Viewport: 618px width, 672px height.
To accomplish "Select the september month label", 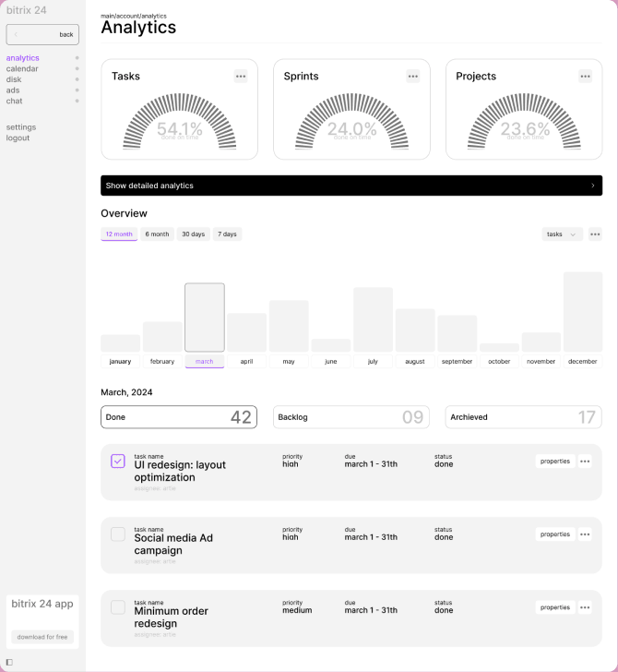I will pyautogui.click(x=457, y=361).
